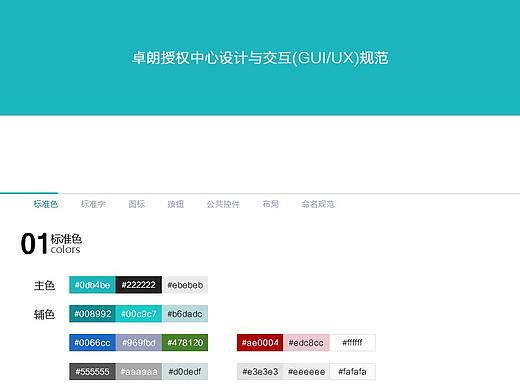
Task: Click the #ae0004 red swatch
Action: 260,343
